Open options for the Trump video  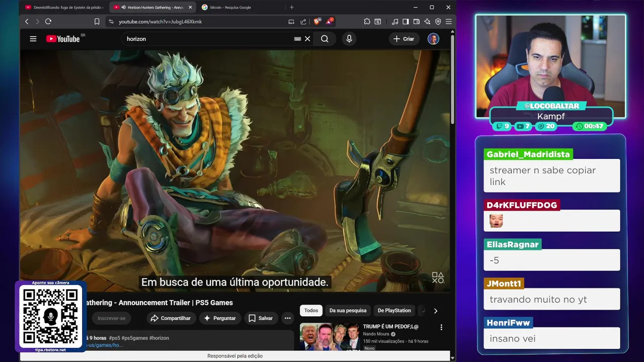[441, 327]
